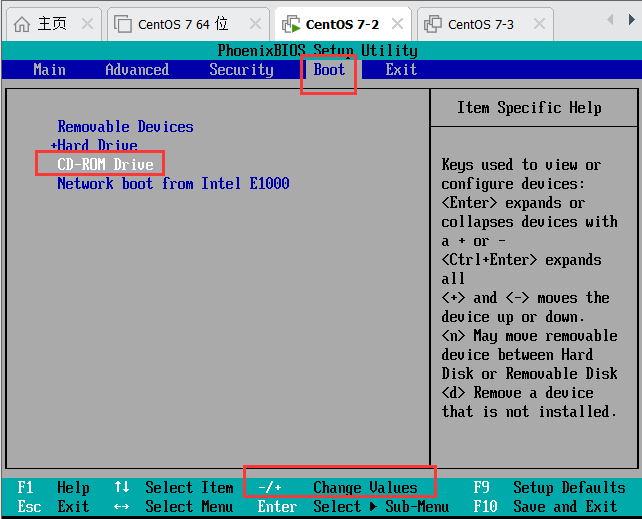
Task: Switch to the 主页 tab
Action: (x=52, y=24)
